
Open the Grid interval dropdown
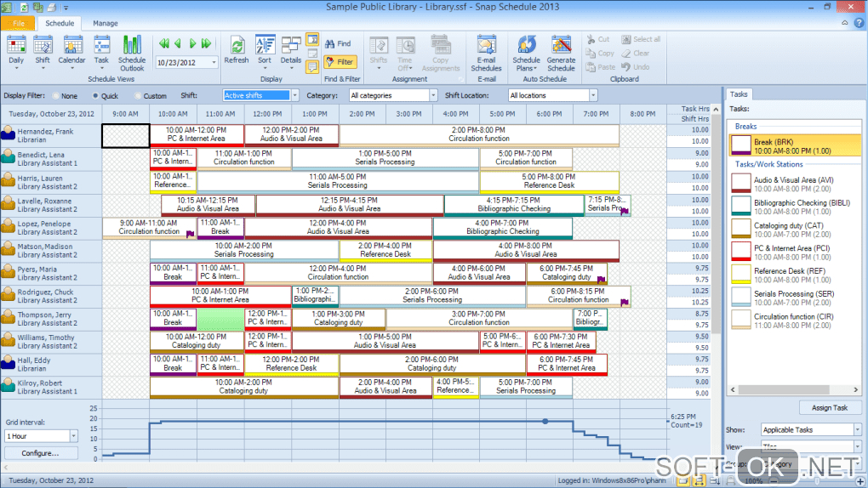[73, 436]
